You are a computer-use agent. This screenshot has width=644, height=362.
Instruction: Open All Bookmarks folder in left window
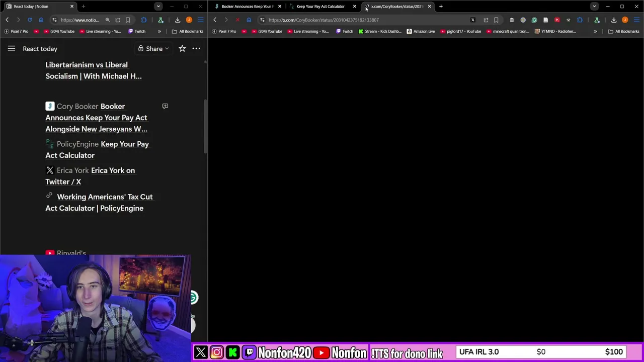(x=187, y=31)
